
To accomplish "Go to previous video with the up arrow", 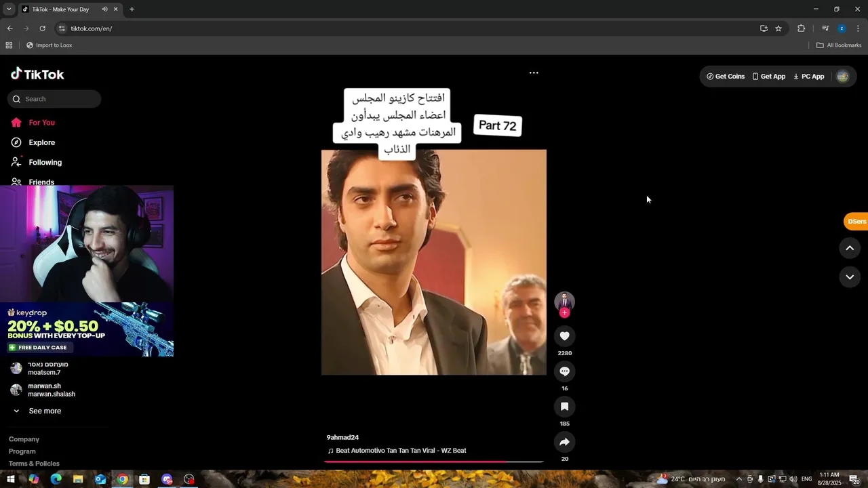I will 850,248.
